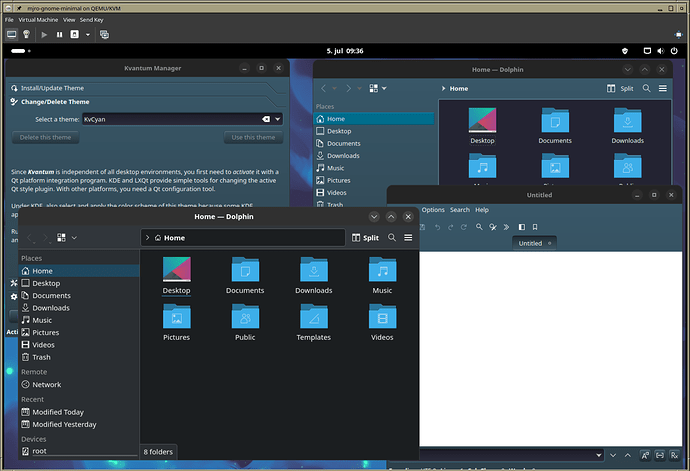Click the back arrow in rear Dolphin window
690x471 pixels.
(x=323, y=88)
